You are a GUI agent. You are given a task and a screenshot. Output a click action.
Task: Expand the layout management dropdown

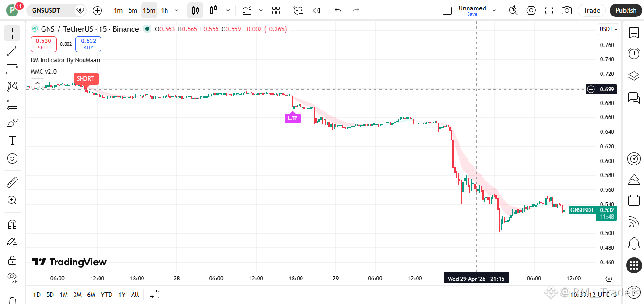click(x=495, y=10)
